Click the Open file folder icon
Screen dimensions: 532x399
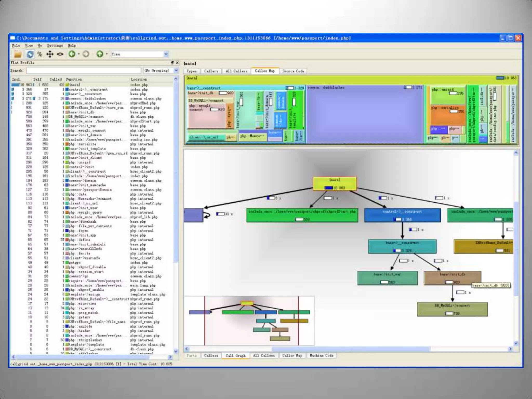pyautogui.click(x=18, y=54)
